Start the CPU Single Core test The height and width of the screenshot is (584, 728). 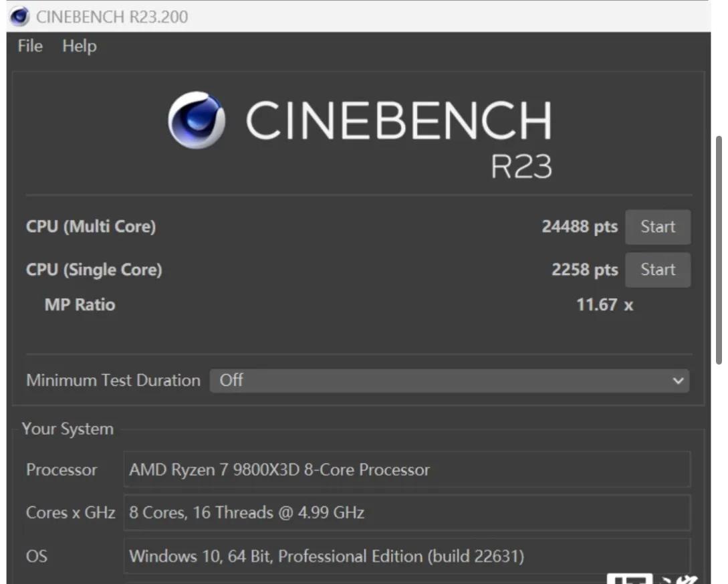(x=657, y=270)
